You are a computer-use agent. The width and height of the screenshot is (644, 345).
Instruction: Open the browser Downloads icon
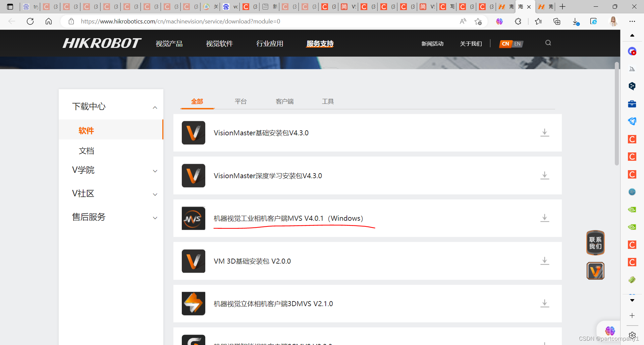click(x=576, y=22)
